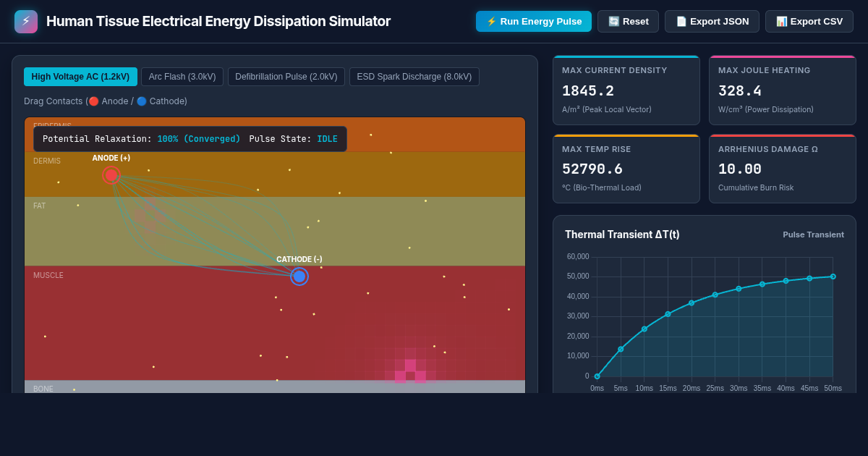
Task: Click the Drag Contacts instruction text
Action: (x=106, y=101)
